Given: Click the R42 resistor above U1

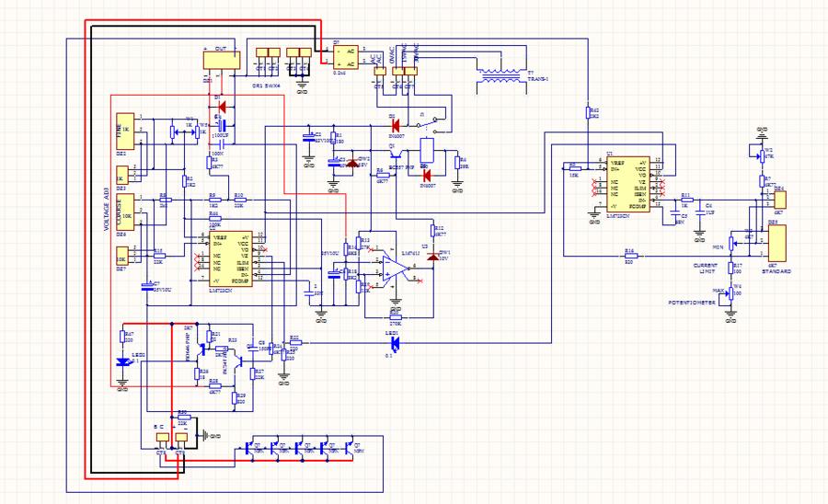Looking at the screenshot, I should 586,113.
